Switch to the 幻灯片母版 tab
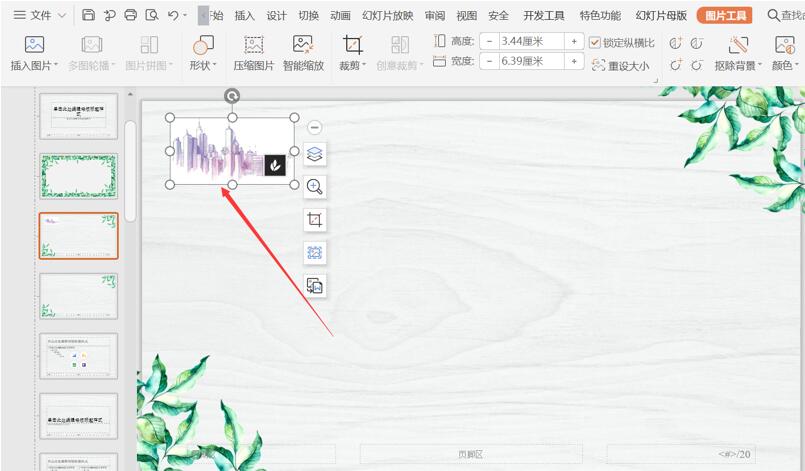805x471 pixels. pos(661,15)
